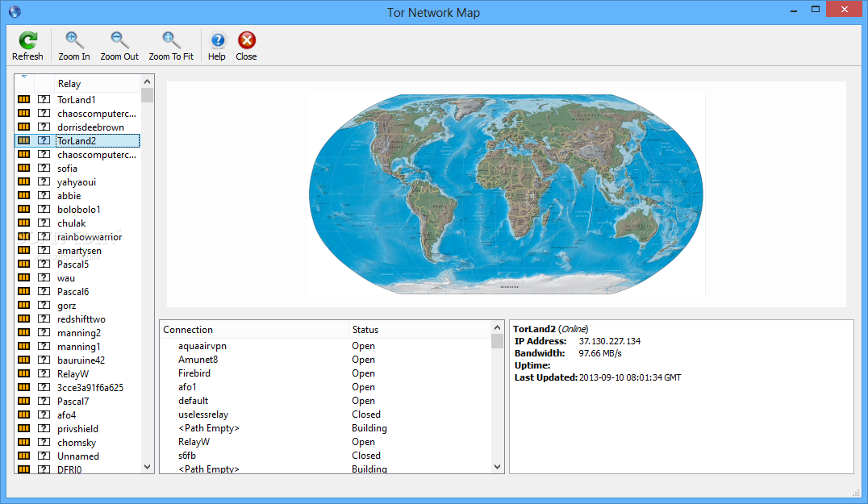Click the Last Updated timestamp value

(x=630, y=377)
